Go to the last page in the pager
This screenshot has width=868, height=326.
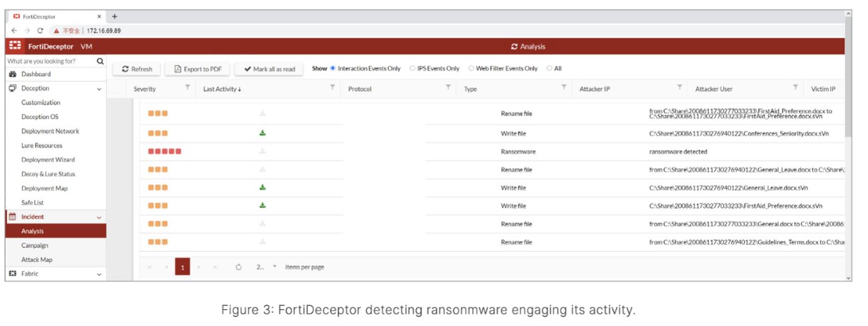click(x=215, y=267)
